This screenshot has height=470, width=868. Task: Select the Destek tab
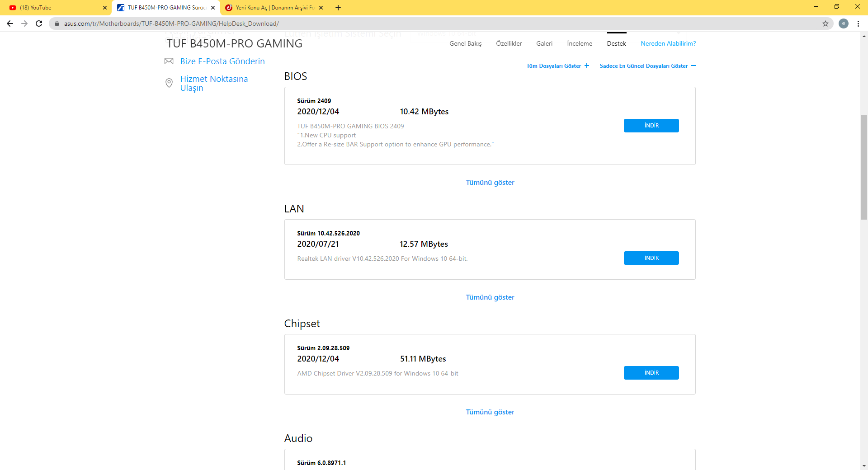click(x=617, y=43)
